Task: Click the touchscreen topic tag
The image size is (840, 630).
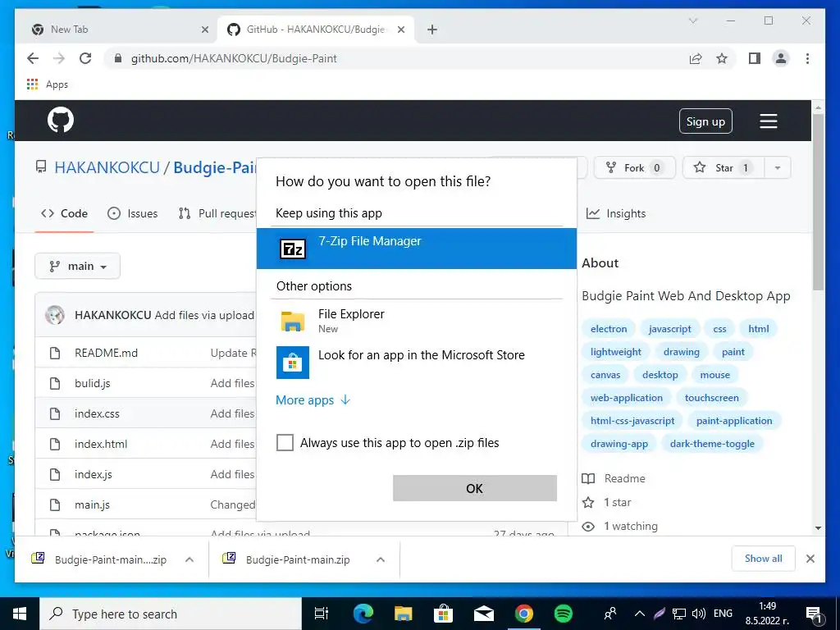Action: coord(711,398)
